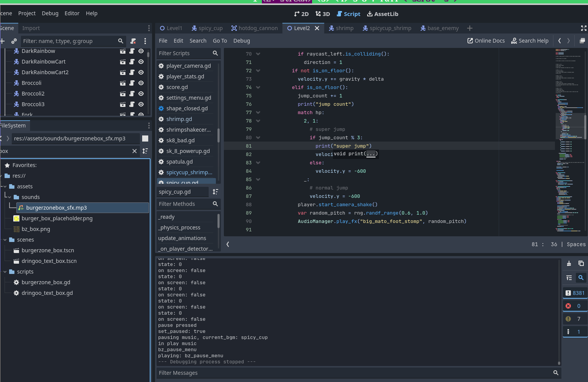Toggle sorting of script methods list

coord(215,192)
